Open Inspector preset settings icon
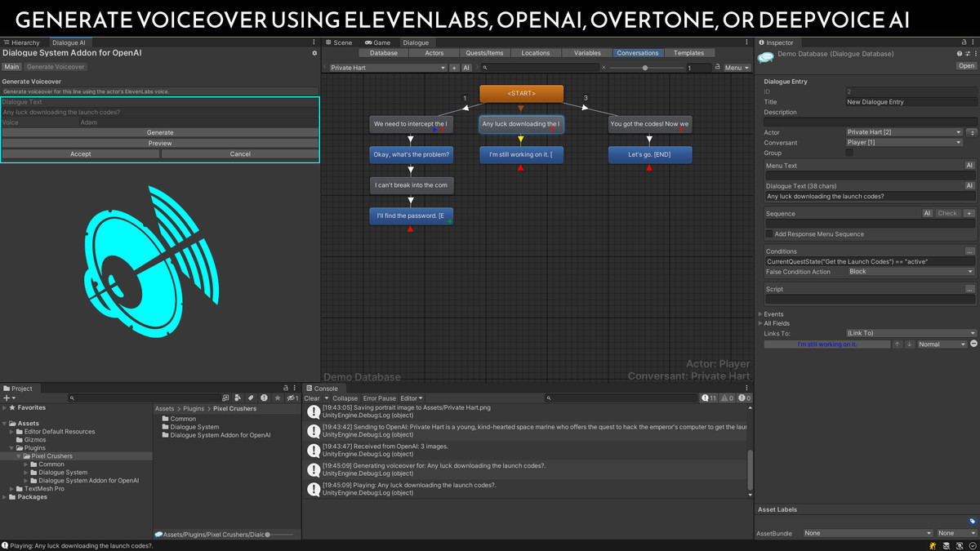 [967, 54]
